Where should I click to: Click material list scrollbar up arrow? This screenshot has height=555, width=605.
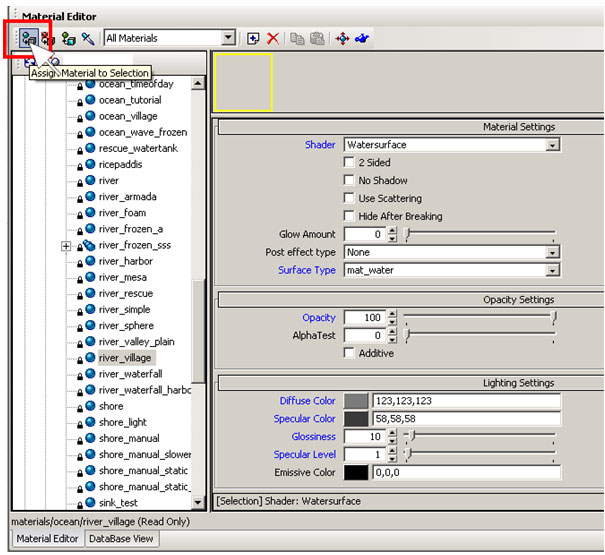(x=198, y=83)
